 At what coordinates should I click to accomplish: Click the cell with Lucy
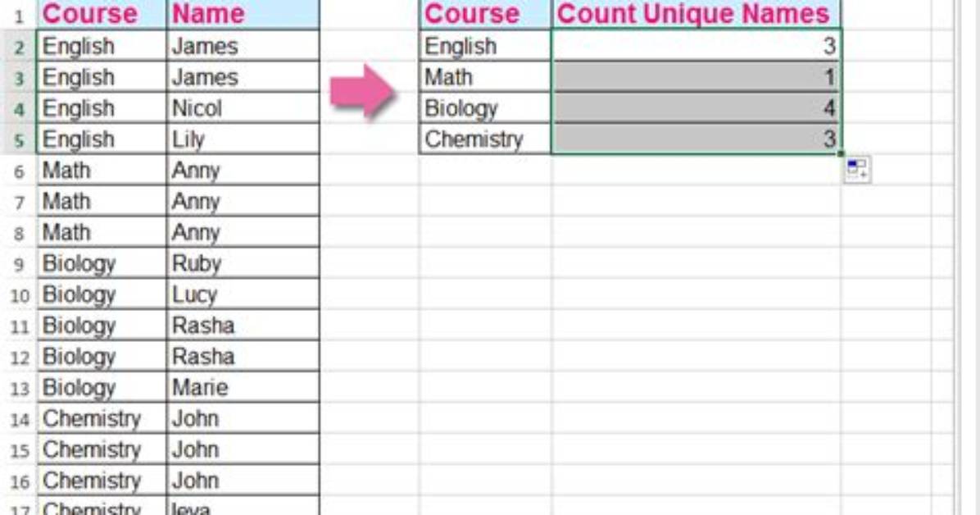[243, 294]
